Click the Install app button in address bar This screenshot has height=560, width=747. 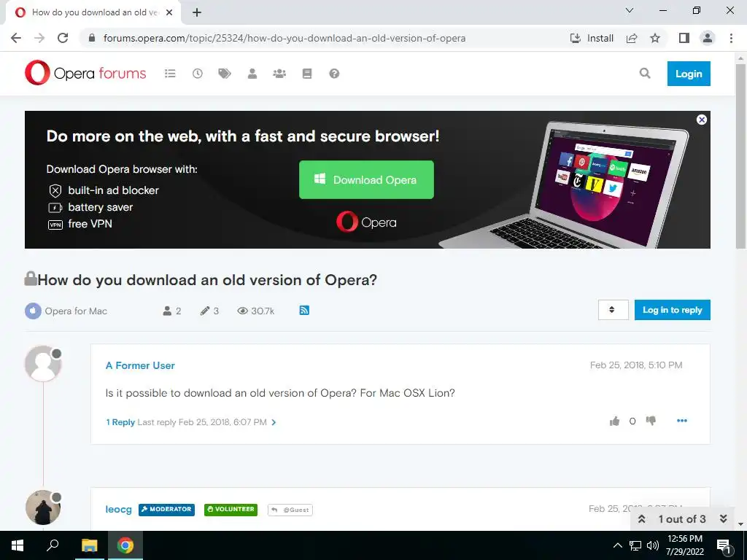592,38
